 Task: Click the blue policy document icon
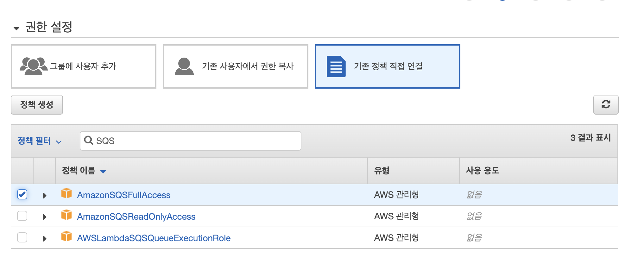[336, 66]
